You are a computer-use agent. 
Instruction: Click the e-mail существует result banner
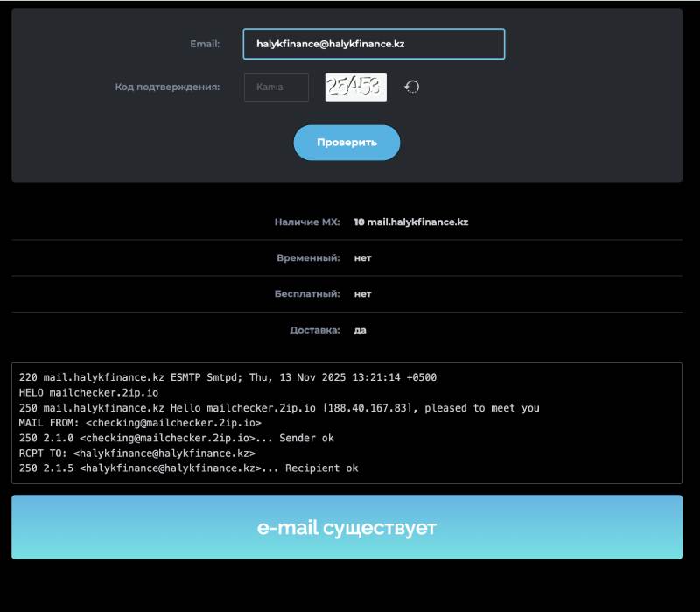(346, 528)
